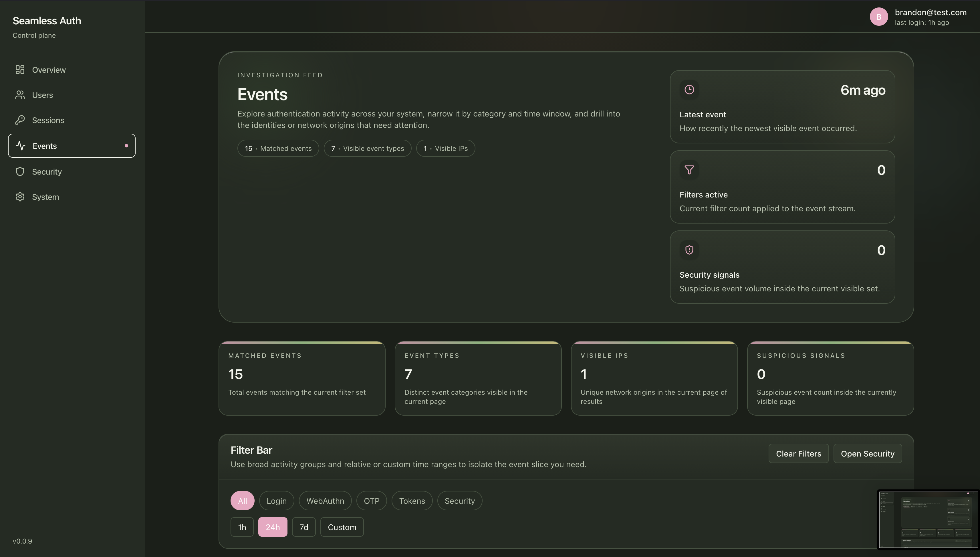Set time range to 24h

[273, 527]
